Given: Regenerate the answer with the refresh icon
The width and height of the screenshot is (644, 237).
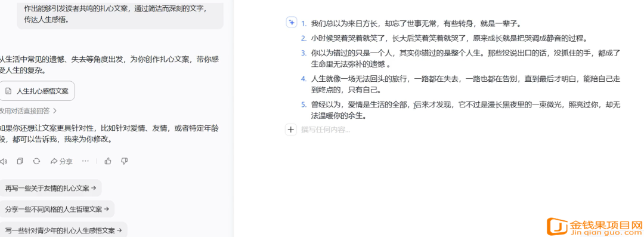Looking at the screenshot, I should coord(36,161).
